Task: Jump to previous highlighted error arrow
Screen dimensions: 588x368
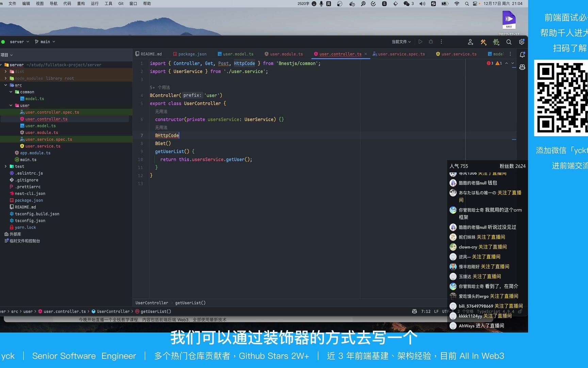Action: tap(506, 63)
